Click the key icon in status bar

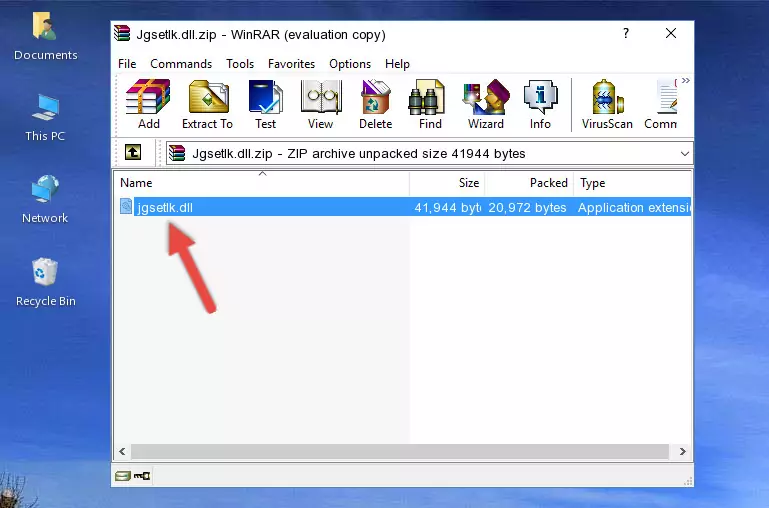[x=142, y=476]
